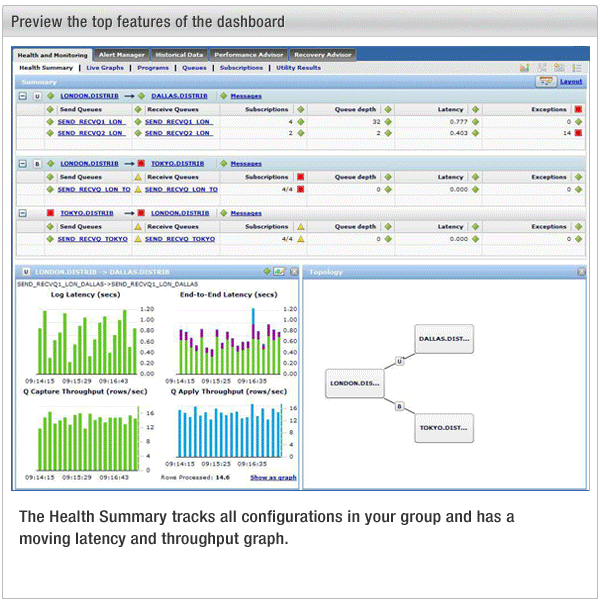Click the warning icon before SEND_RECVQ_LON_TO receive queue
Image resolution: width=600 pixels, height=600 pixels.
[138, 189]
